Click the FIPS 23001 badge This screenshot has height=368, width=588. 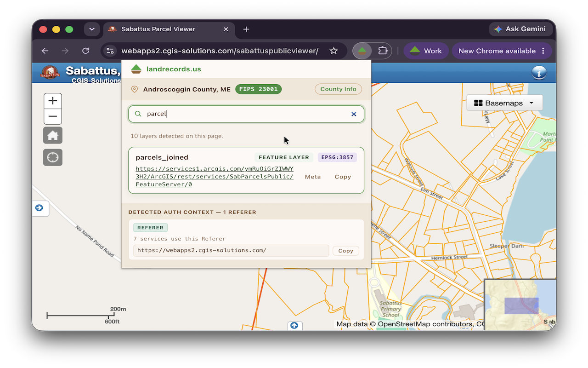(258, 89)
